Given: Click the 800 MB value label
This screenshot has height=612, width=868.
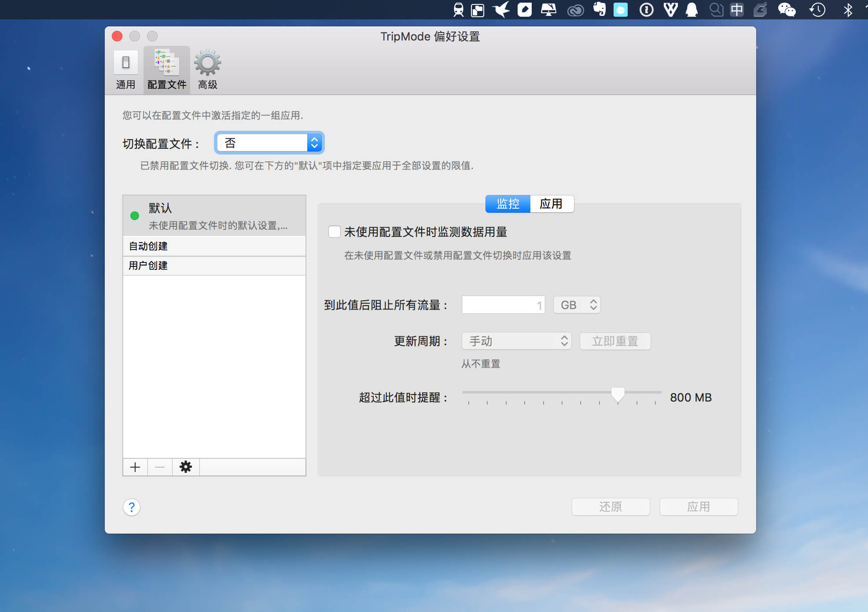Looking at the screenshot, I should (x=691, y=398).
